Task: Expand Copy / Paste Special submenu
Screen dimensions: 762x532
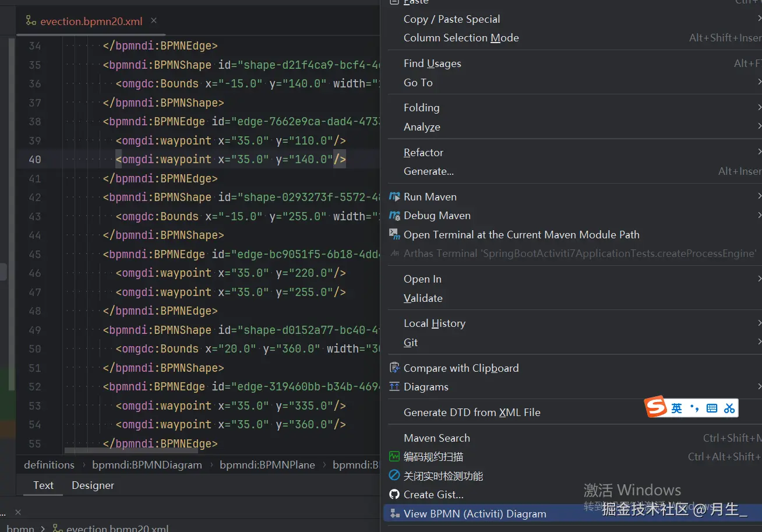Action: 571,19
